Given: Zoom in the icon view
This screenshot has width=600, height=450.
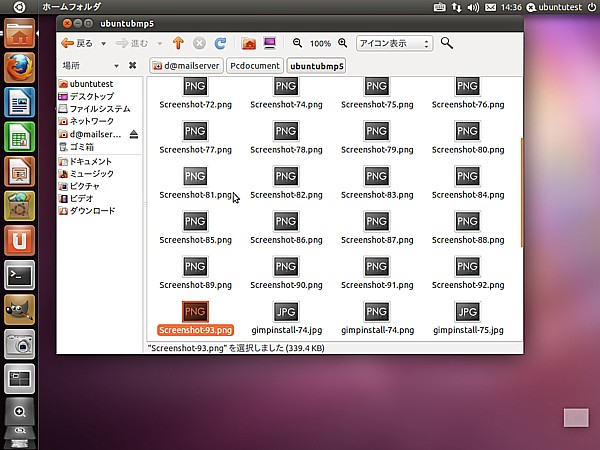Looking at the screenshot, I should (x=343, y=43).
